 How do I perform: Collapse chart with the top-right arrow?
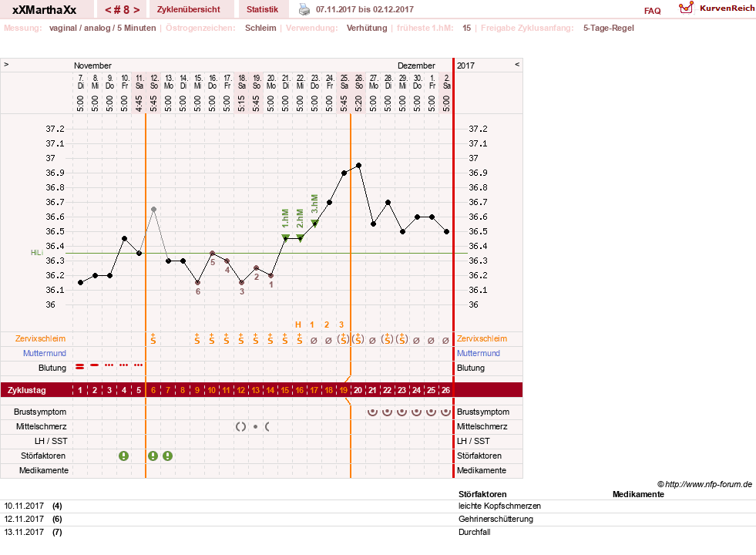tap(517, 64)
